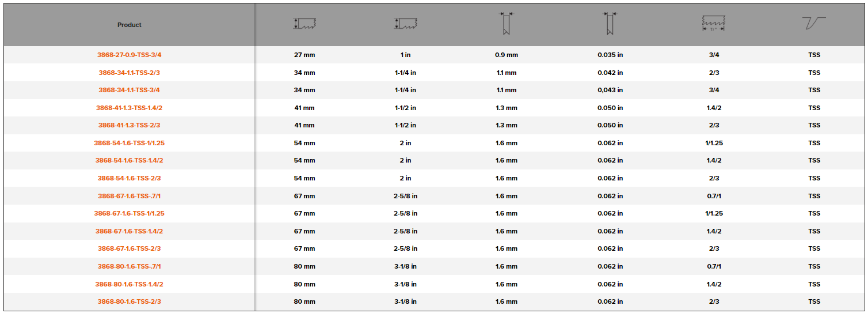Click product link 3868-54-1.6-TSS-1.4/2
The image size is (868, 313).
(130, 161)
